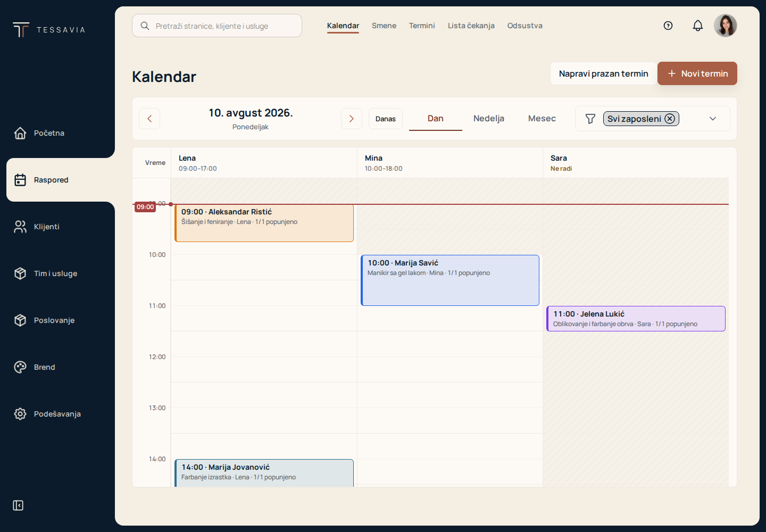Open Poslovanje section

pyautogui.click(x=57, y=320)
